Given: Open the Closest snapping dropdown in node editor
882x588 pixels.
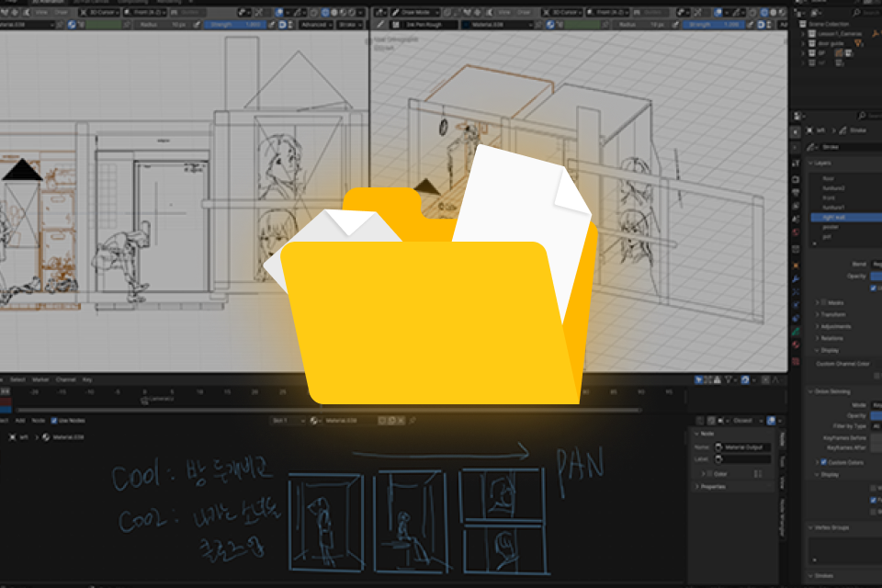Looking at the screenshot, I should pos(746,420).
